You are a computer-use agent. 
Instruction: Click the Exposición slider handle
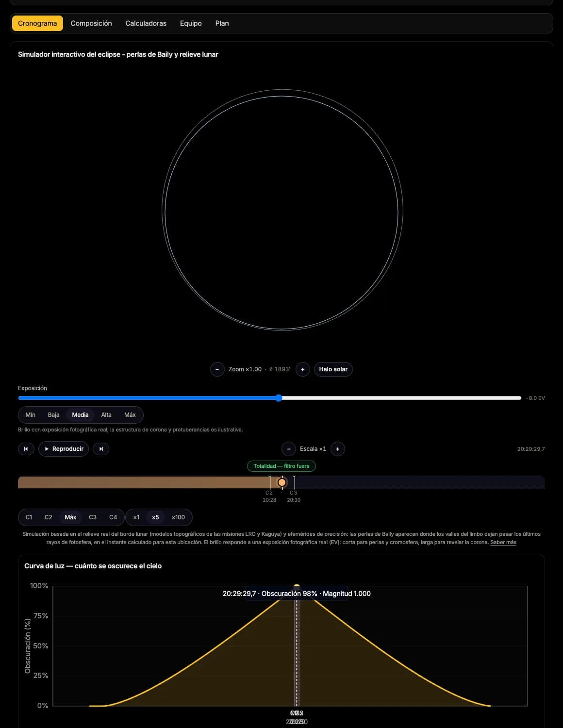click(x=279, y=398)
